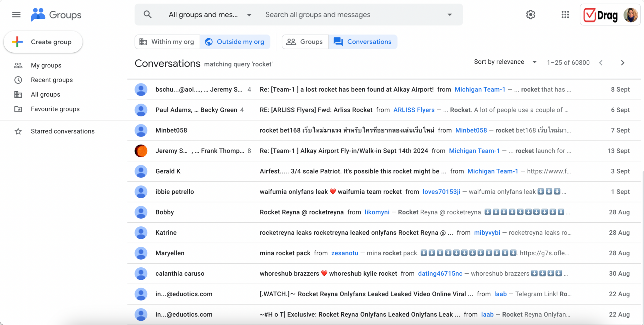Open the Airfest 3/4 scale Patriot conversation
Screen dimensions: 644x325
353,171
